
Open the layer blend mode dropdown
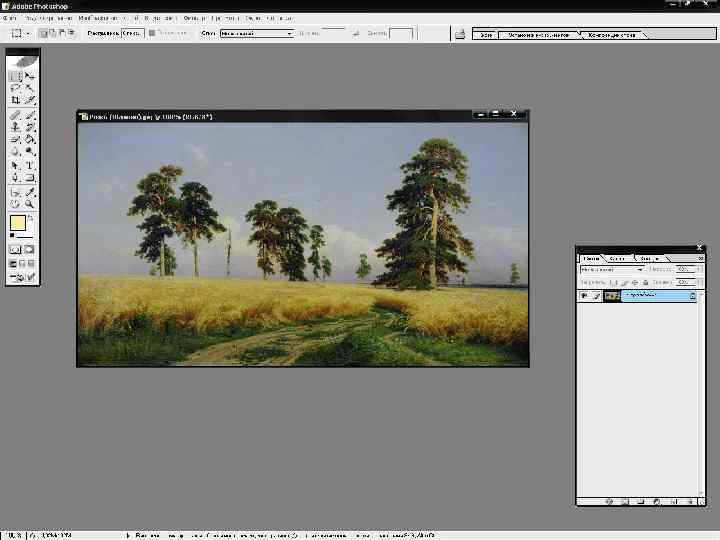click(x=611, y=269)
